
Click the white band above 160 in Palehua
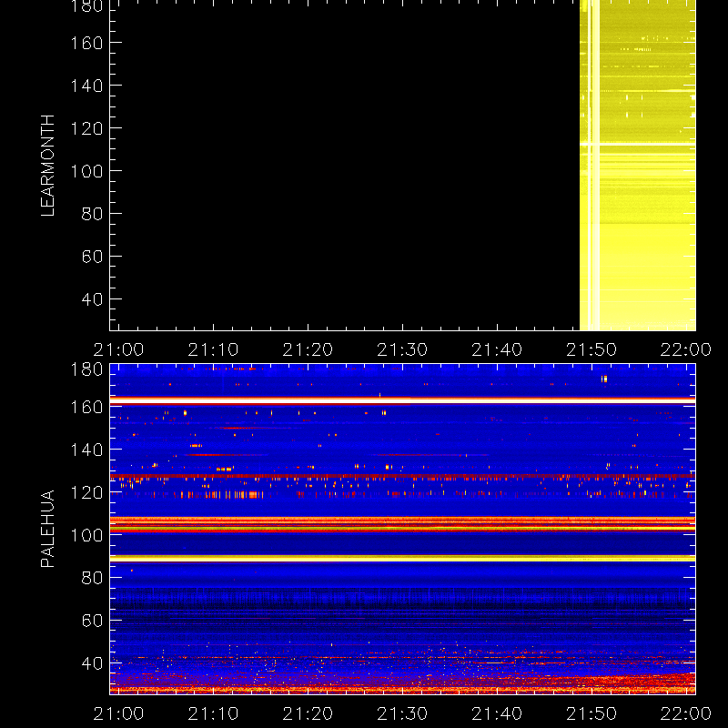click(x=402, y=400)
